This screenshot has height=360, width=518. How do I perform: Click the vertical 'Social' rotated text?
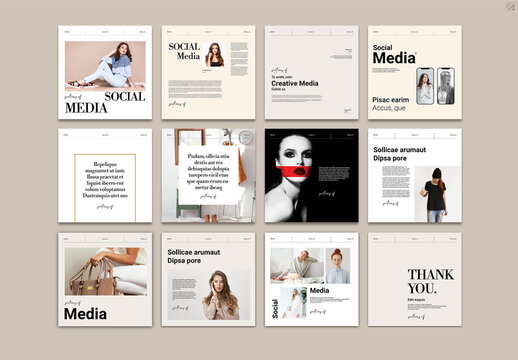[275, 309]
